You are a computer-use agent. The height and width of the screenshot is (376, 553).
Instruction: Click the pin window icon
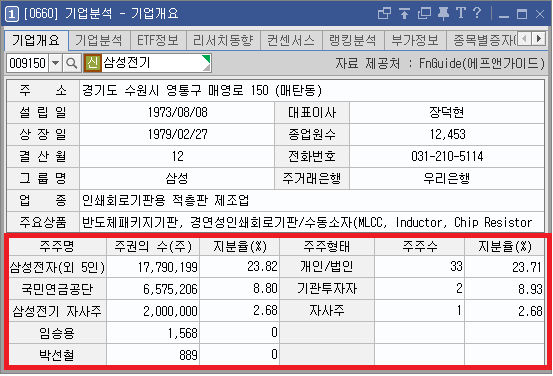tap(443, 13)
